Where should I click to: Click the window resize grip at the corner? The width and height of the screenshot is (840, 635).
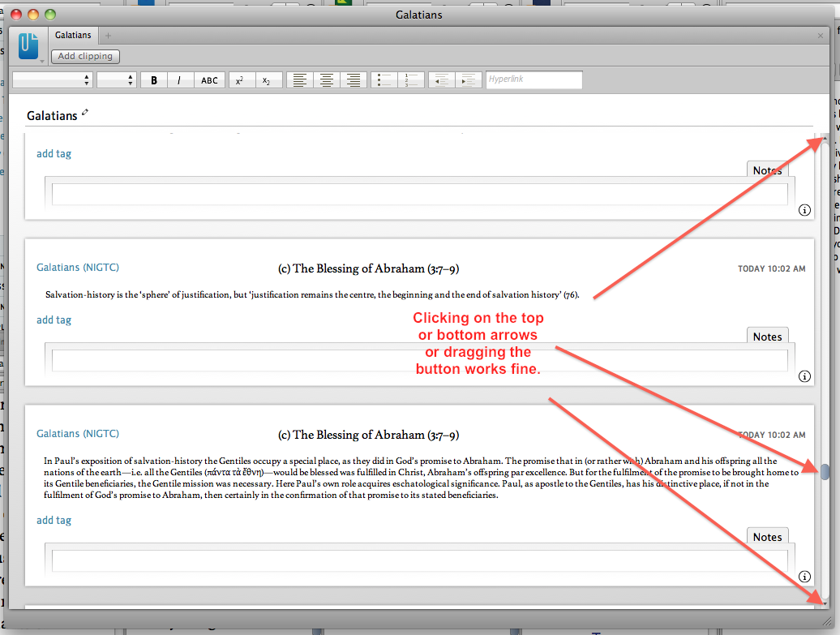[x=827, y=621]
